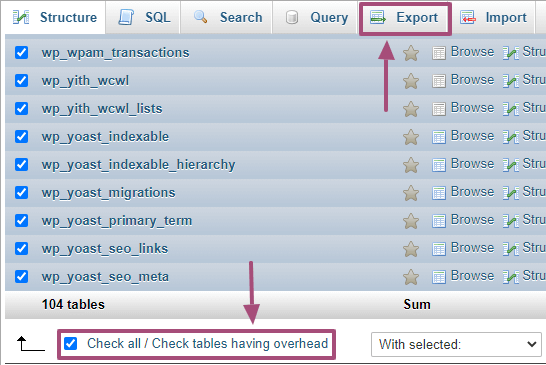Screen dimensions: 546x365
Task: Open the With selected dropdown
Action: tap(456, 344)
